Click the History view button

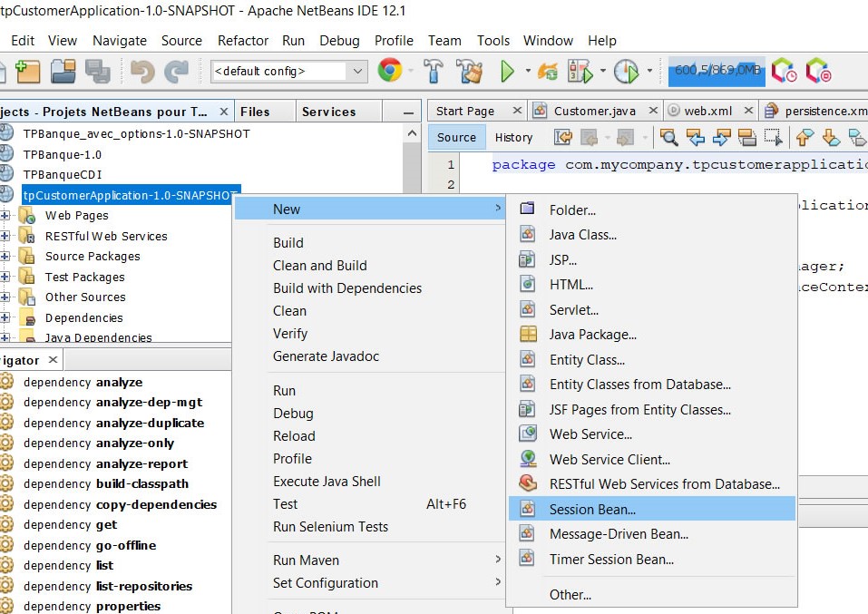[513, 137]
